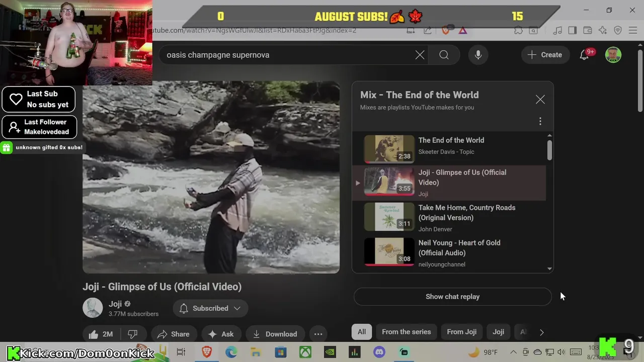Click the page install icon in address bar
The width and height of the screenshot is (644, 362).
pos(411,30)
